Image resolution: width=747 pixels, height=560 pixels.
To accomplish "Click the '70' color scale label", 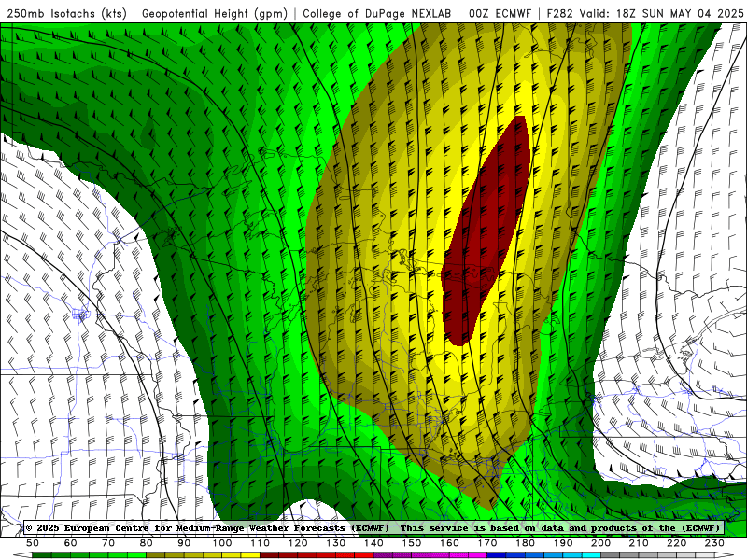I will point(108,543).
